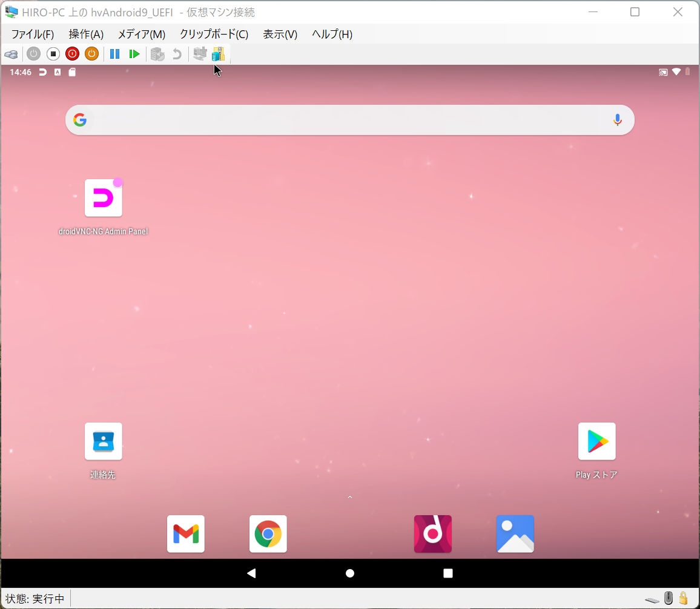
Task: Resume the VM with the green arrow icon
Action: click(x=134, y=54)
